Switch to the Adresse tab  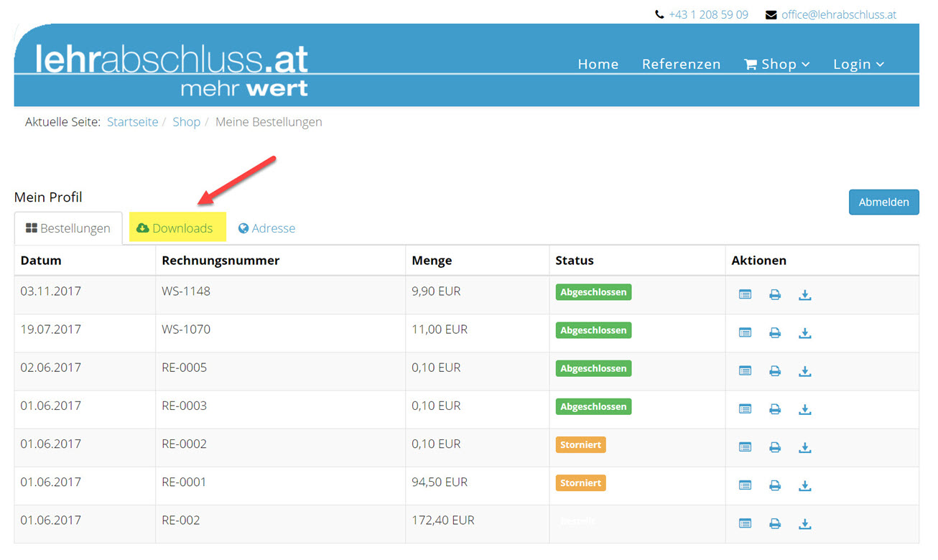point(273,228)
